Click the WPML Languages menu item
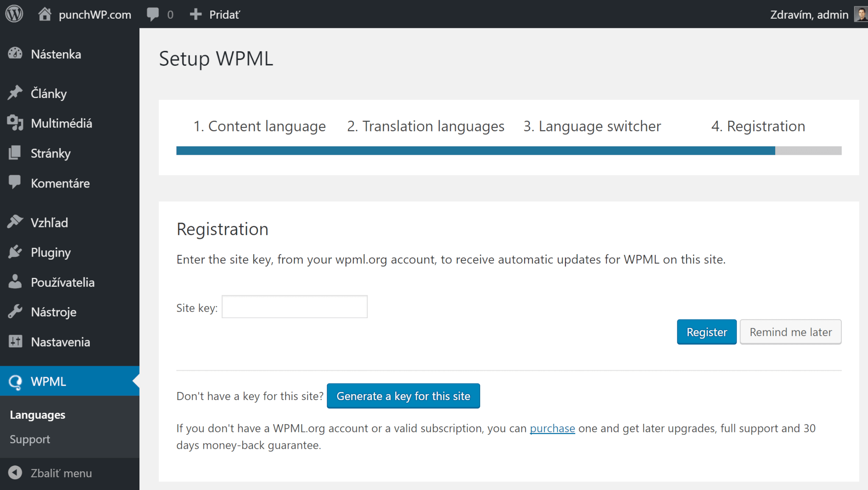 coord(37,414)
